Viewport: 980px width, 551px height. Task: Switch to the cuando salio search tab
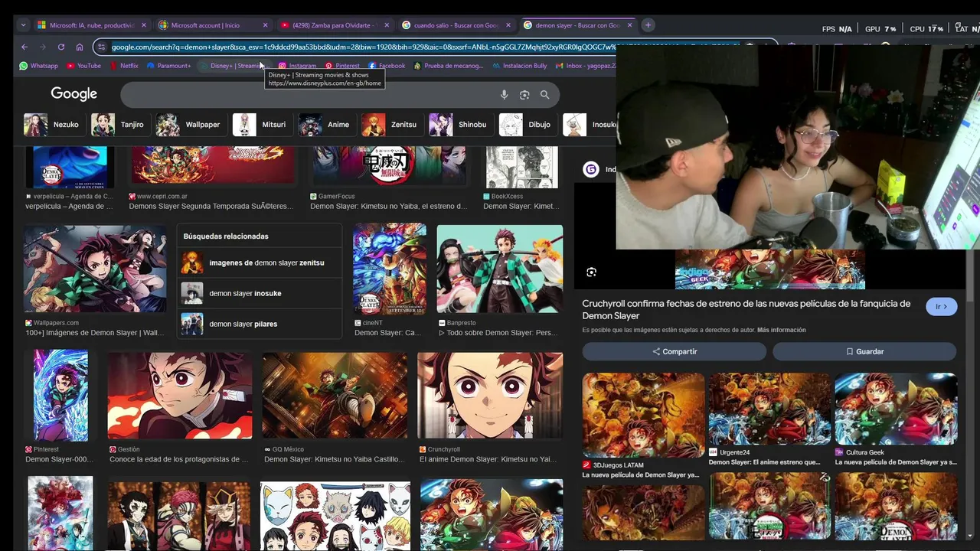pos(456,25)
